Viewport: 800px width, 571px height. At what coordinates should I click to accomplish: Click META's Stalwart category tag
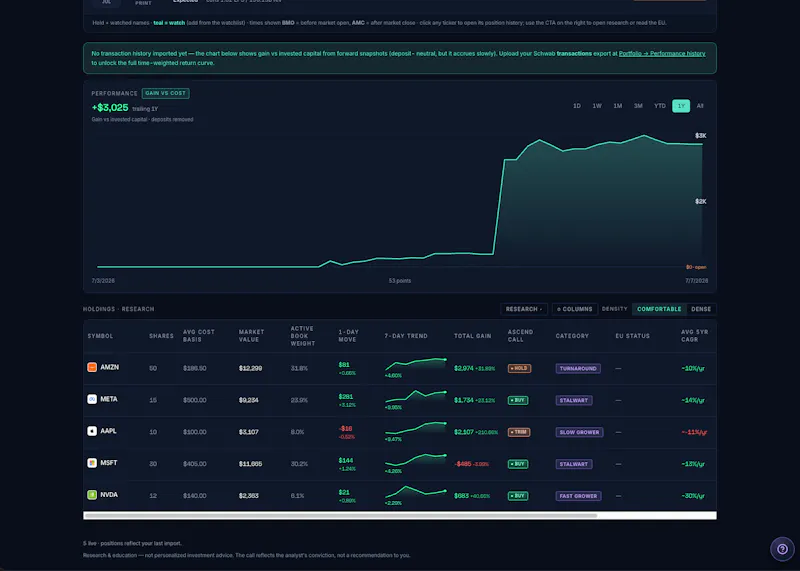tap(573, 400)
